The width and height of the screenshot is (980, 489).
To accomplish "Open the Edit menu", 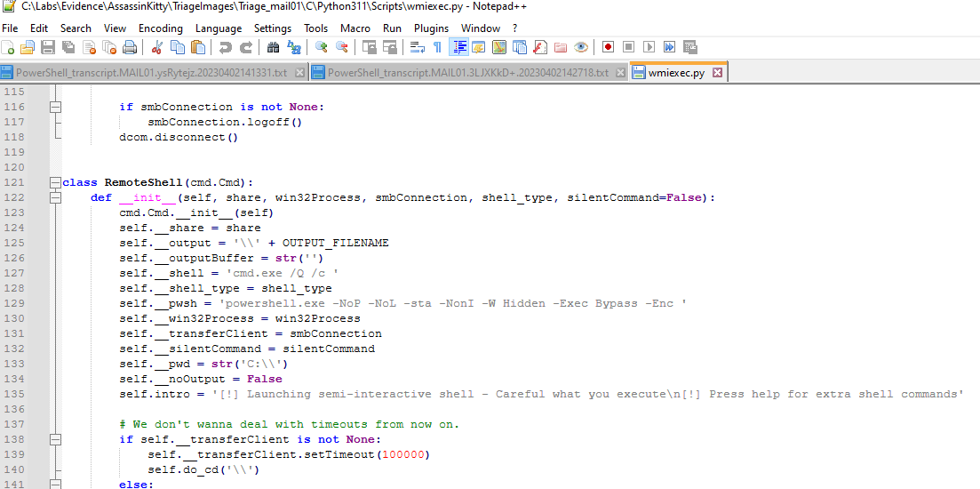I will pos(39,28).
